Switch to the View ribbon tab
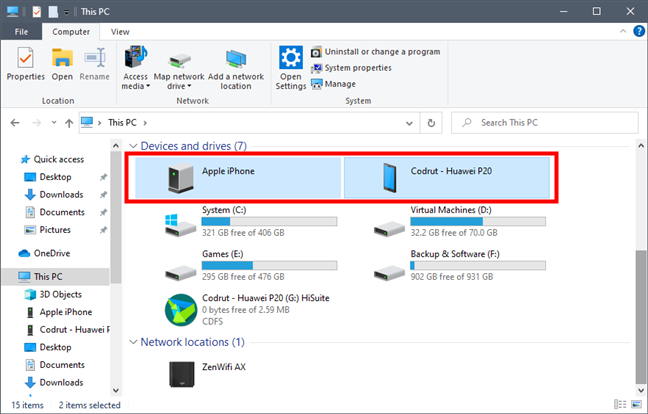 (120, 31)
